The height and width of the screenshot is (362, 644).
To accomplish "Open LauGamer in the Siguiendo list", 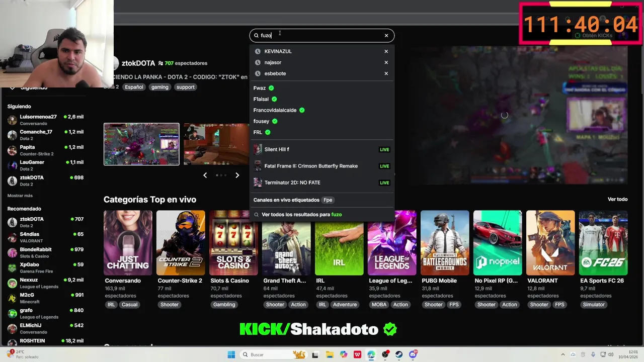I will [46, 165].
